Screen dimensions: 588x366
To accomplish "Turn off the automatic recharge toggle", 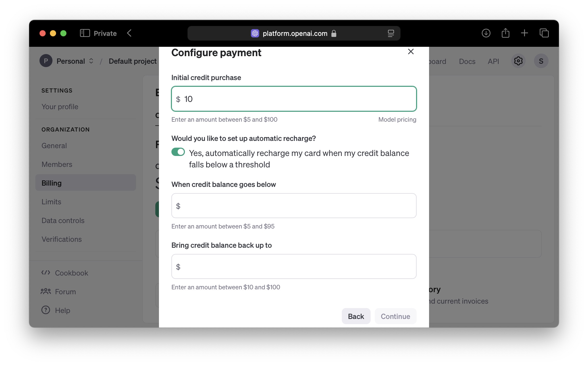I will click(x=178, y=152).
